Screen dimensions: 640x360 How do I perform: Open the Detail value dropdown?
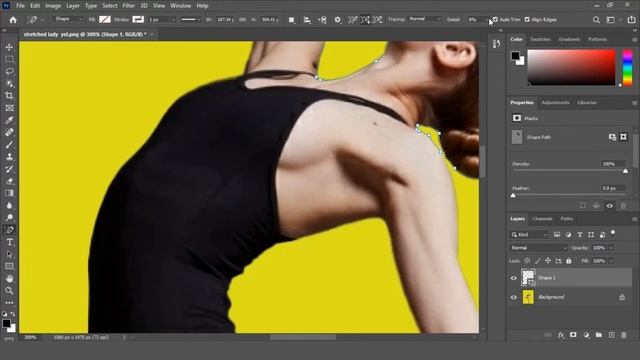click(487, 20)
